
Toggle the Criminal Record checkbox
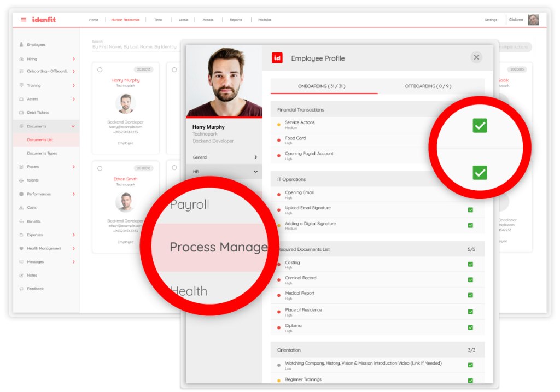coord(470,279)
